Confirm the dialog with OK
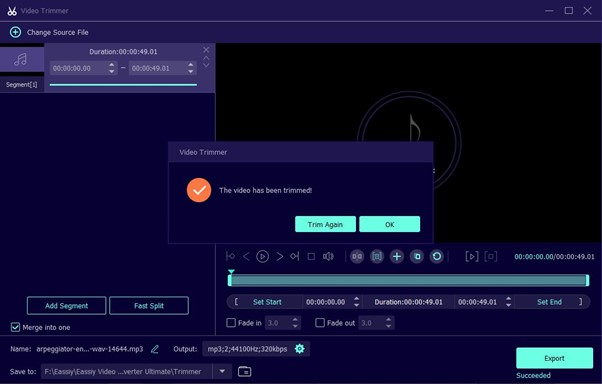 [x=390, y=224]
